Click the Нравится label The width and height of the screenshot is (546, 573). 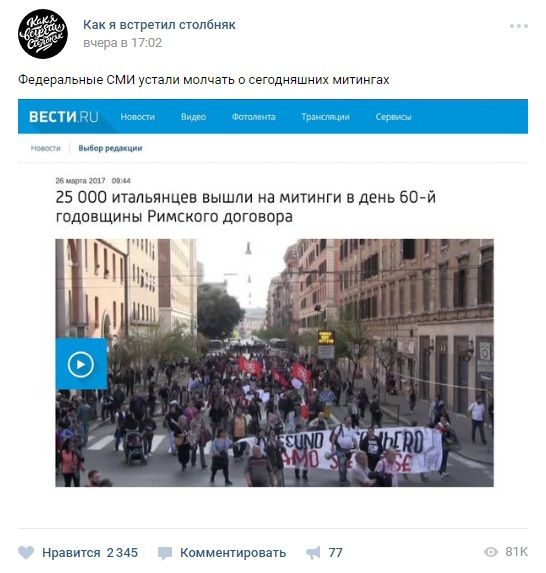pos(71,553)
